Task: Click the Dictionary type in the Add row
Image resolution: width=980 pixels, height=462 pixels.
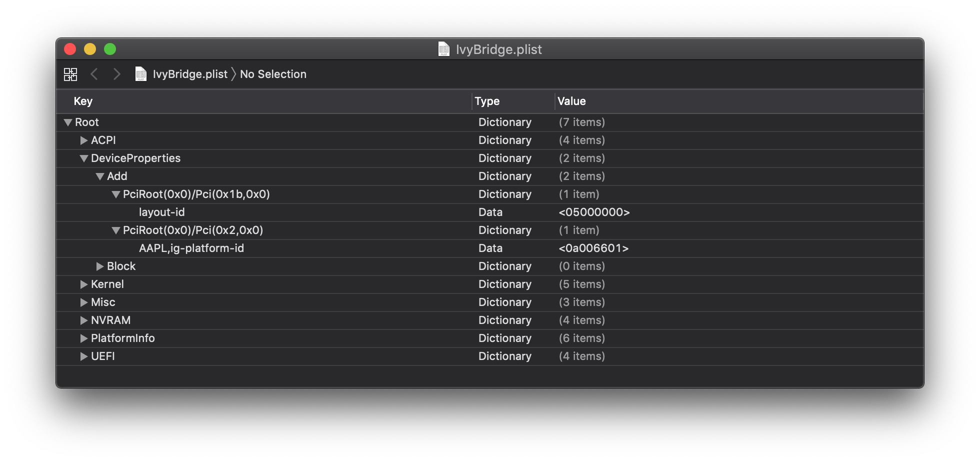Action: click(x=505, y=176)
